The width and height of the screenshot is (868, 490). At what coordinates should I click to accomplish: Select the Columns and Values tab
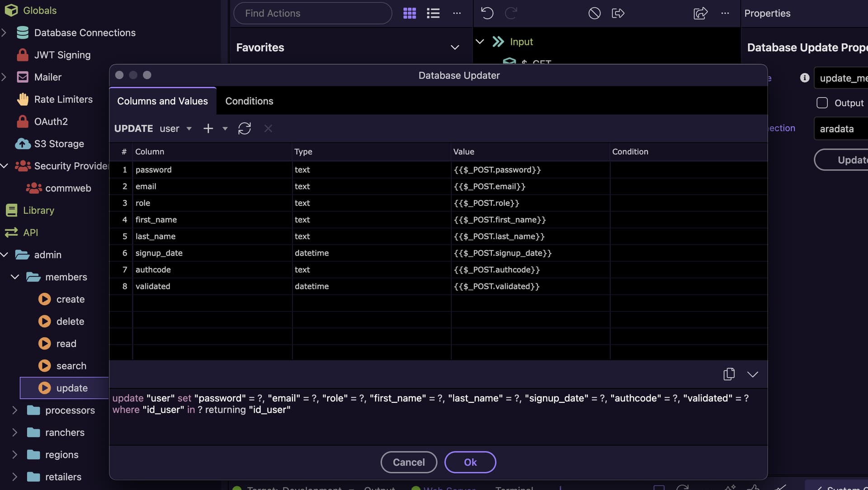pos(162,101)
